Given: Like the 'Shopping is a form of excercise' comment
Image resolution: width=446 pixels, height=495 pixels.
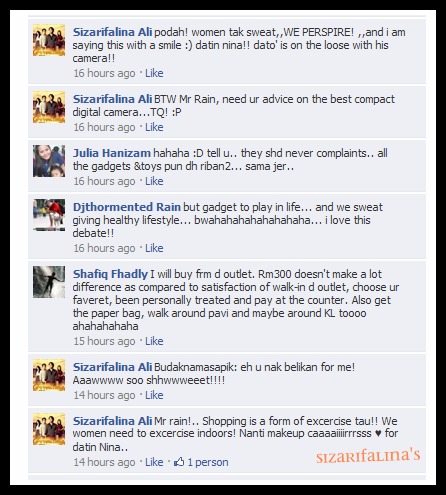Looking at the screenshot, I should [x=154, y=462].
